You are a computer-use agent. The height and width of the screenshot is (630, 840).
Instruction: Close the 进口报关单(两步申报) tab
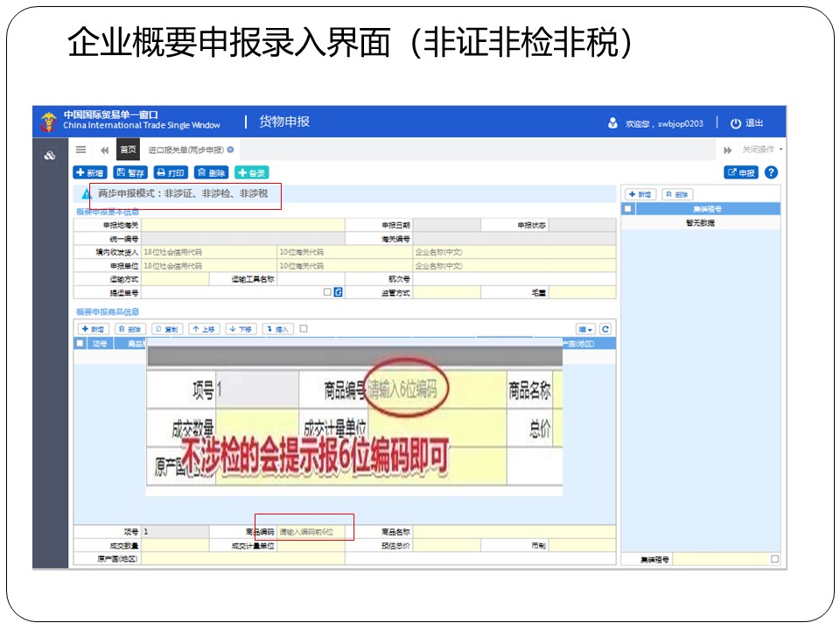click(x=231, y=150)
